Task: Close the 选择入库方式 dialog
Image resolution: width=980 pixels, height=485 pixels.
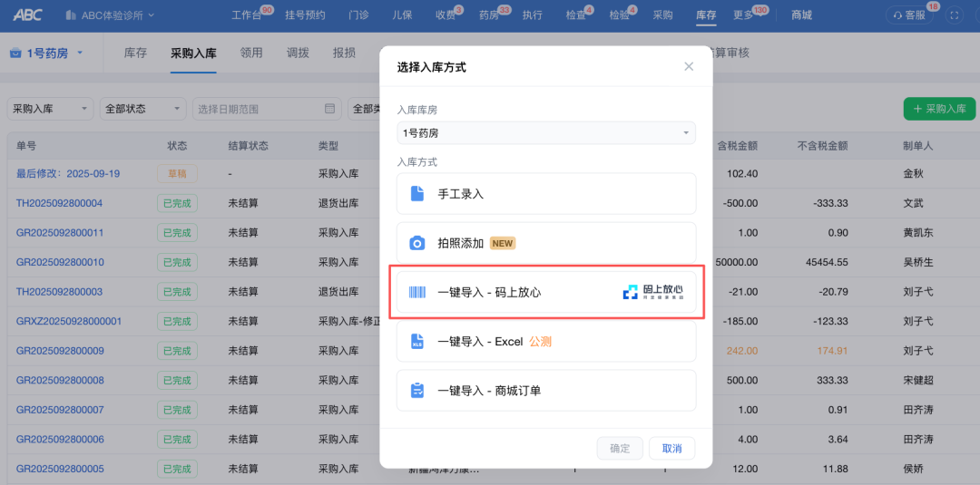Action: pos(689,67)
